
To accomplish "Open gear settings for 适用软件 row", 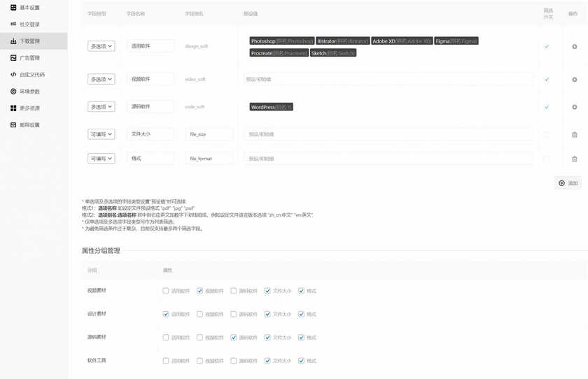I will tap(574, 47).
